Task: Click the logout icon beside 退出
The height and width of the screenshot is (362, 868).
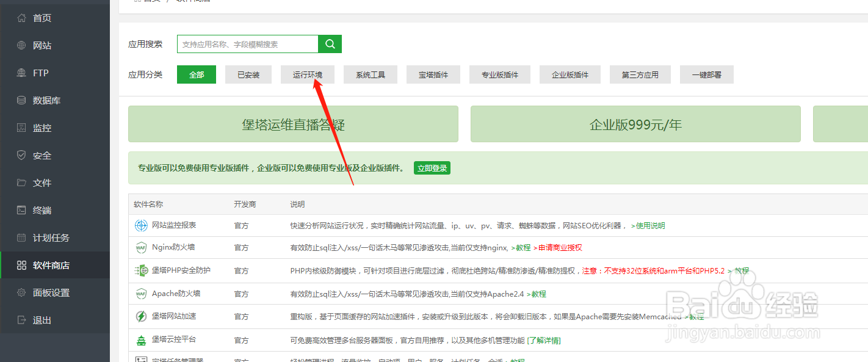Action: pyautogui.click(x=21, y=320)
